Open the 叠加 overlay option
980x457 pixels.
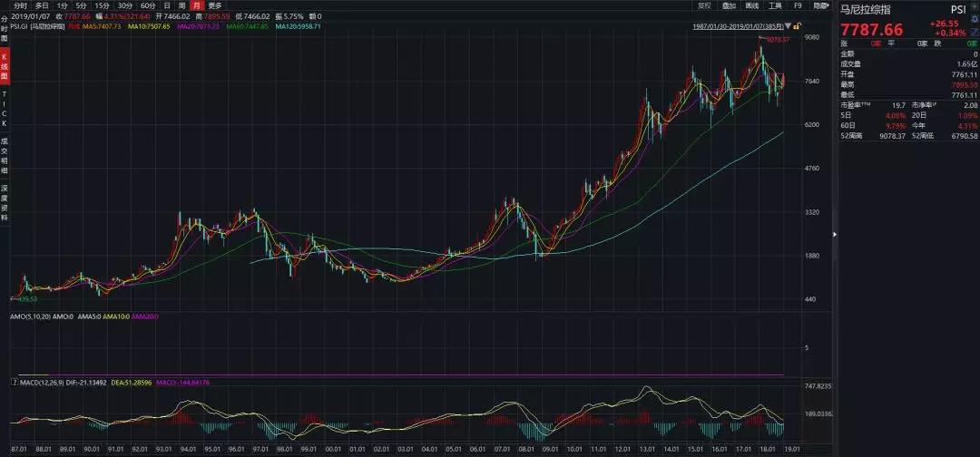tap(729, 5)
